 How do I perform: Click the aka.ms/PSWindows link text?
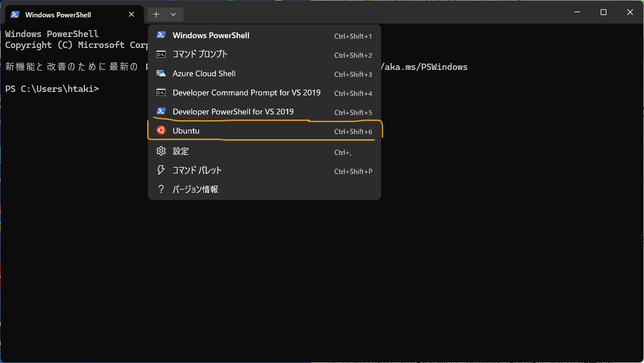(x=426, y=67)
